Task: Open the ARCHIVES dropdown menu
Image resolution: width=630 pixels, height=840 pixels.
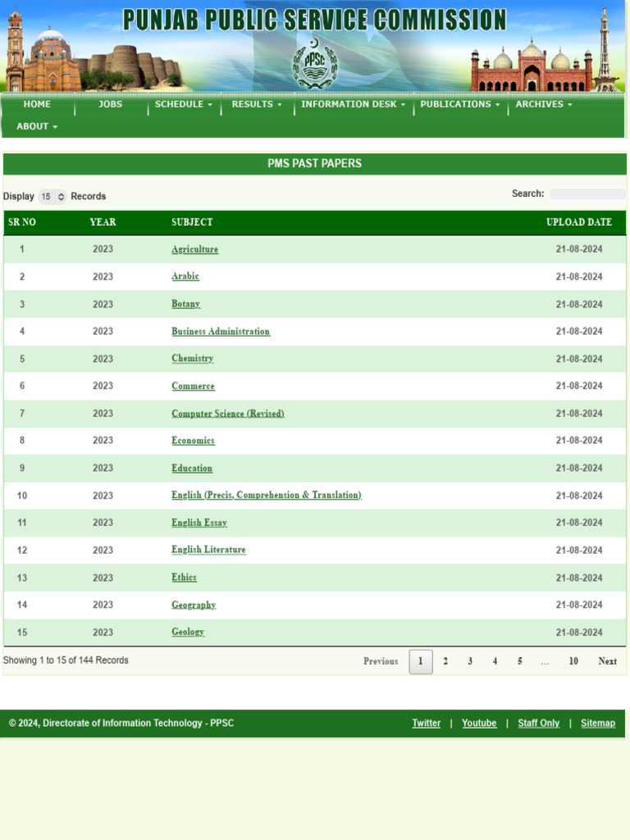Action: [544, 104]
